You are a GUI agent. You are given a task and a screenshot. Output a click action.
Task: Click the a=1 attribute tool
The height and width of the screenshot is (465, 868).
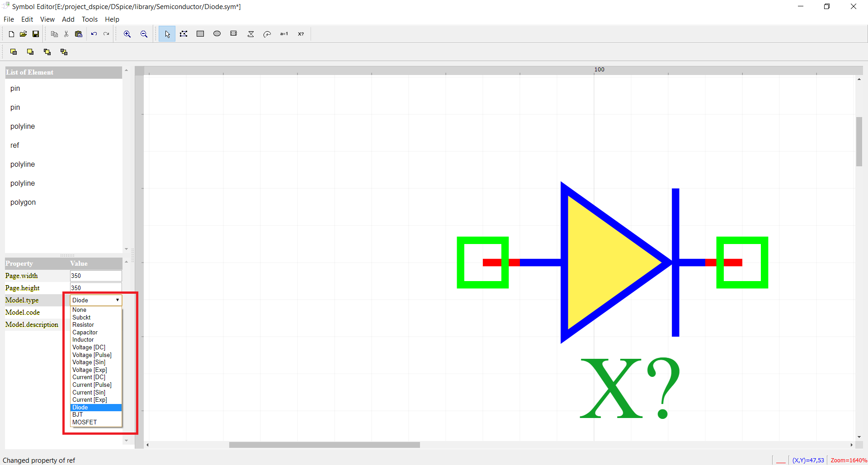(284, 33)
